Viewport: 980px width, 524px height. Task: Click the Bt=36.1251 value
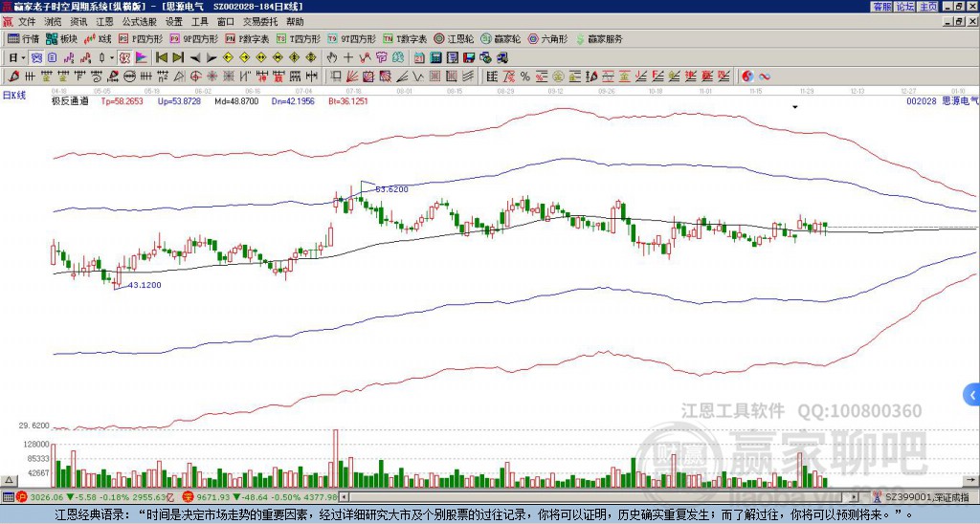pyautogui.click(x=348, y=101)
